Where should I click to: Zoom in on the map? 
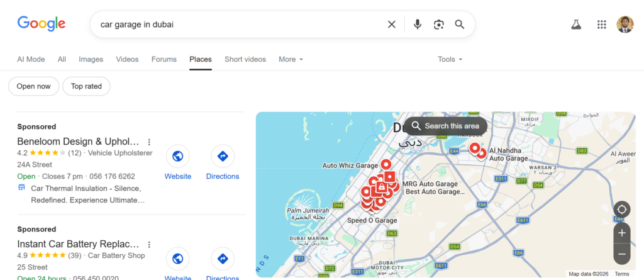[x=621, y=233]
